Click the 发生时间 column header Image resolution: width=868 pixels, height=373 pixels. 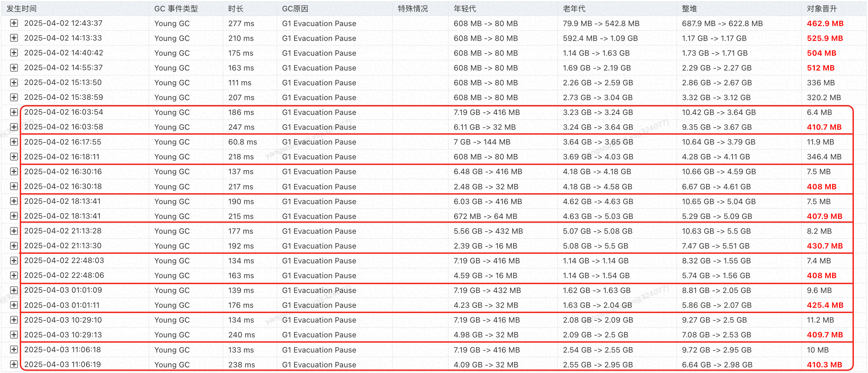point(22,8)
